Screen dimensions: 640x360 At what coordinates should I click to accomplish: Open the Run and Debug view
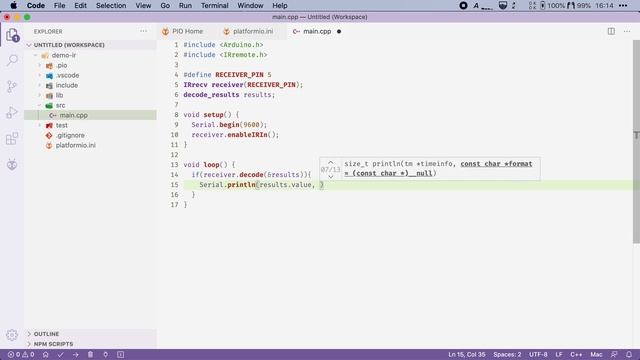[12, 113]
